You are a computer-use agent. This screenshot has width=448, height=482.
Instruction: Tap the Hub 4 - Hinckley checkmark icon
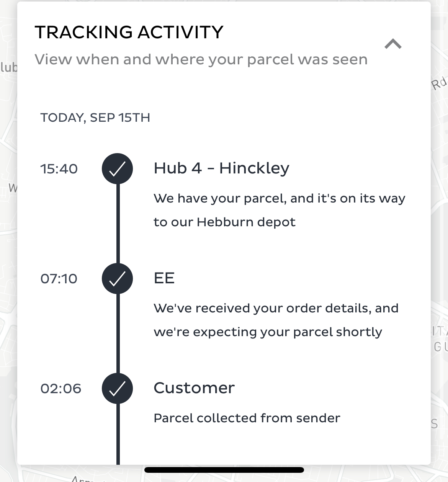(117, 169)
